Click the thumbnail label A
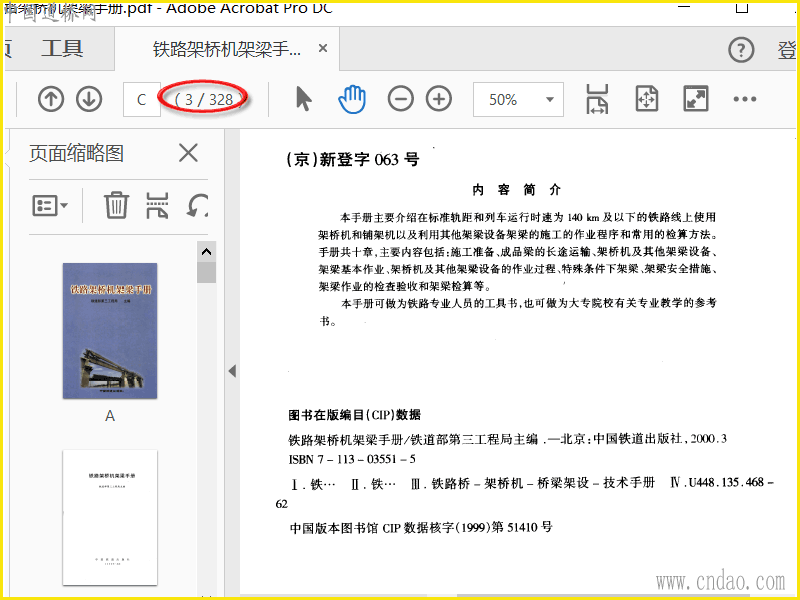800x600 pixels. (110, 416)
